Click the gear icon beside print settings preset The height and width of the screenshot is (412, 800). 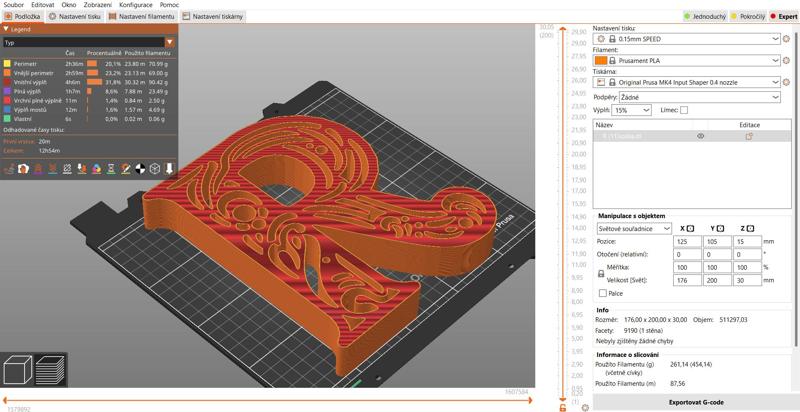[x=601, y=39]
